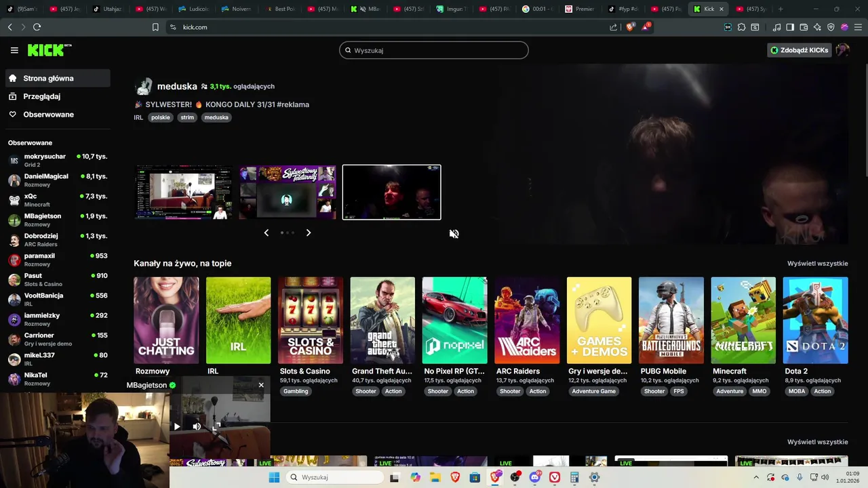868x488 pixels.
Task: Open VooltBanicja in followed channels
Action: coord(58,299)
